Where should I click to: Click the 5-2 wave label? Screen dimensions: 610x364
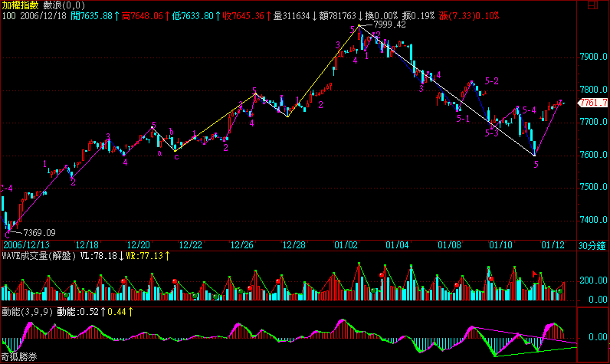click(x=491, y=81)
